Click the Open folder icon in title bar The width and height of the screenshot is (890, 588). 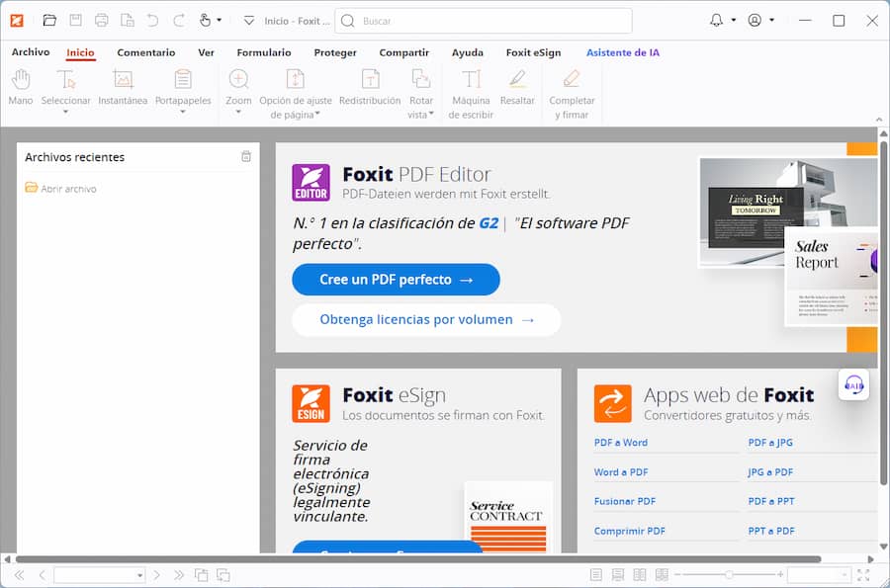click(x=49, y=21)
